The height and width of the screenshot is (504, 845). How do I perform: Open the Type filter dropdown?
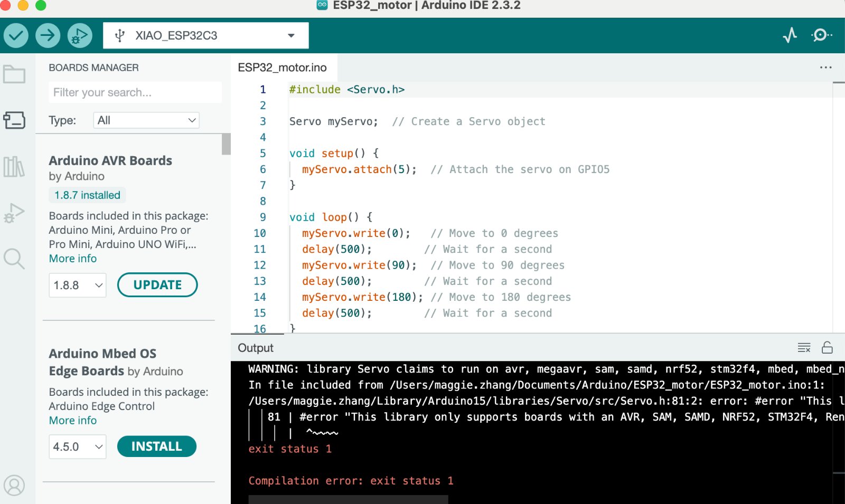146,120
